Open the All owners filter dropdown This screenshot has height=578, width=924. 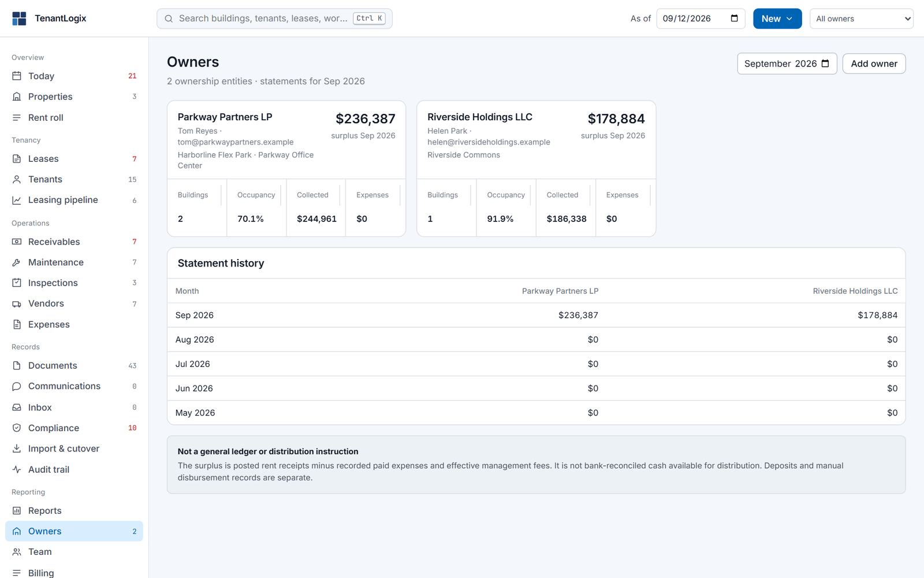(862, 18)
